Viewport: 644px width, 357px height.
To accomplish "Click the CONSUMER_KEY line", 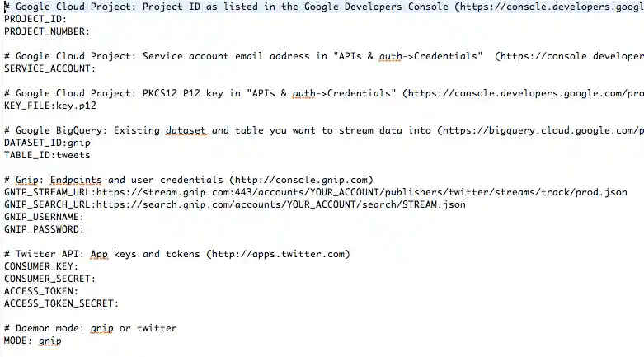I will [x=41, y=266].
